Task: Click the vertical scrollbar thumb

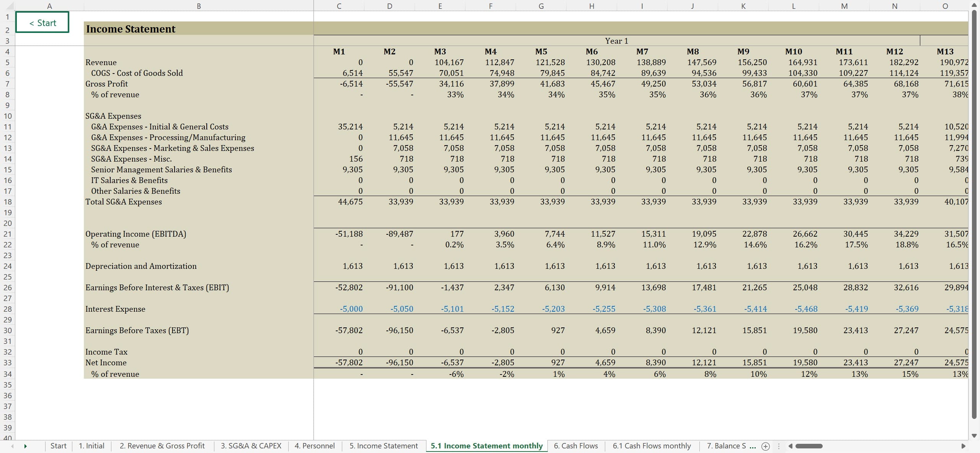Action: tap(974, 214)
